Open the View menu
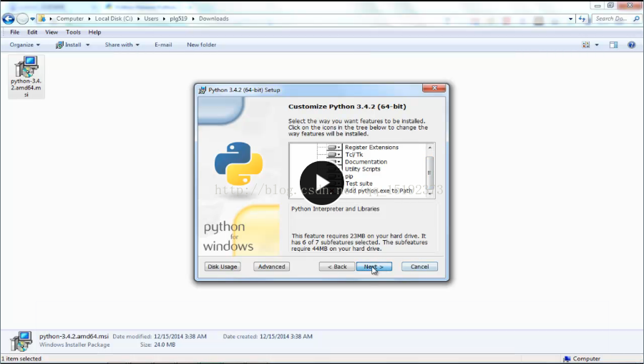The height and width of the screenshot is (364, 644). click(52, 32)
